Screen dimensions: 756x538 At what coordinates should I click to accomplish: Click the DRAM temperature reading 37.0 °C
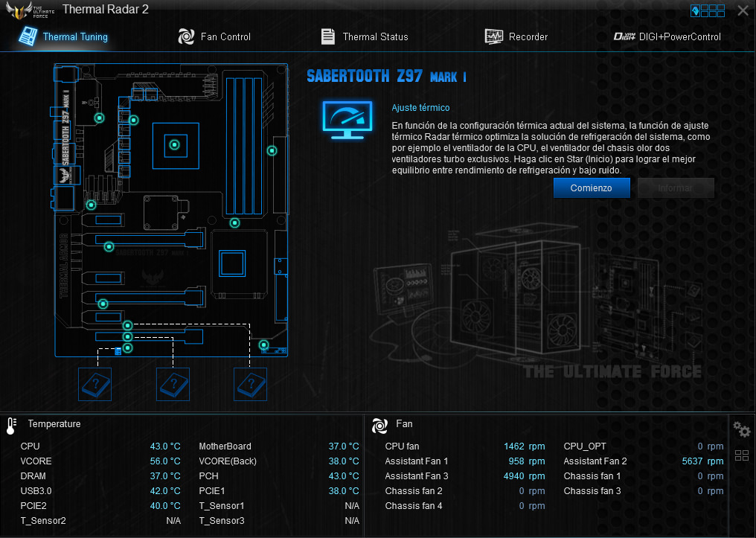[165, 476]
